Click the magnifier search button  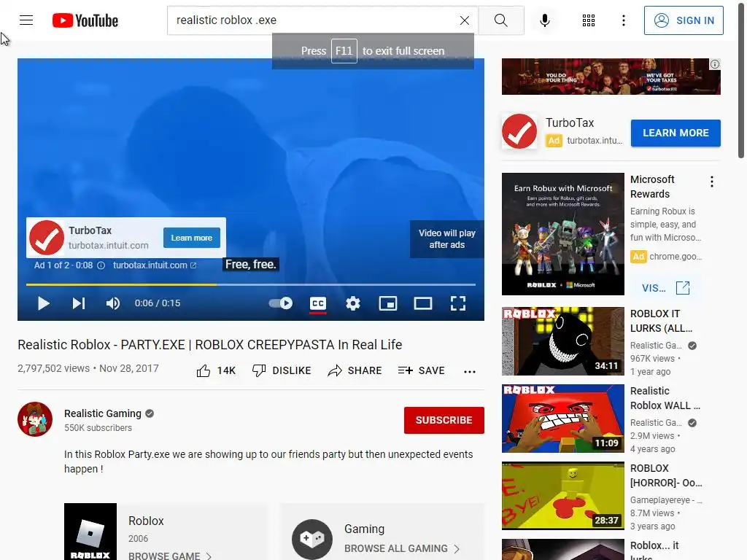tap(500, 20)
